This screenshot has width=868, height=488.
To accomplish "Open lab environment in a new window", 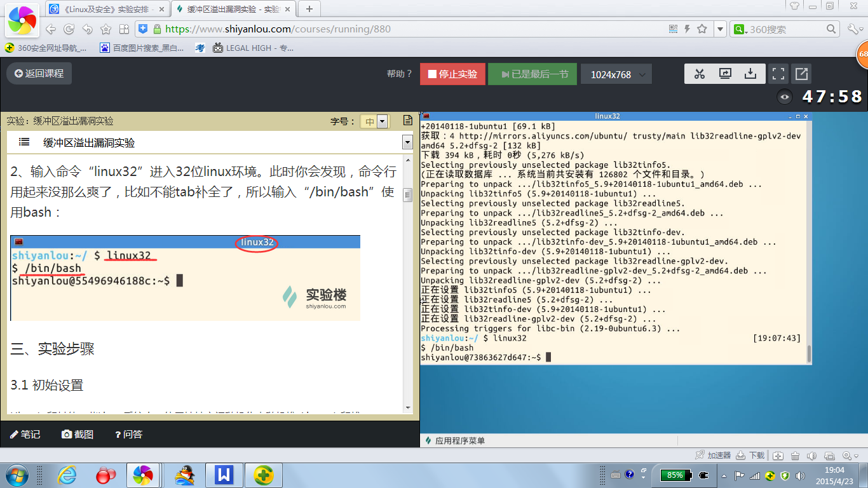I will pos(801,74).
